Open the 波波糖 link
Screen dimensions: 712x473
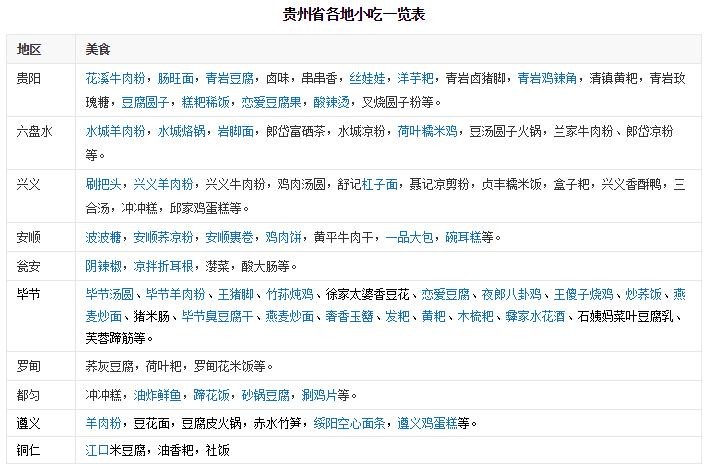(x=104, y=238)
